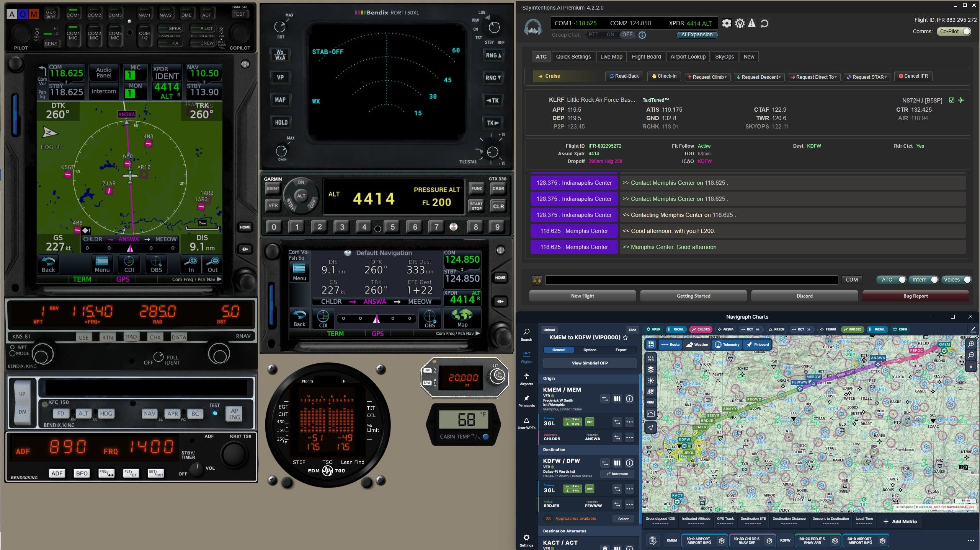Toggle the Voices switch
Screen dimensions: 980x550
pyautogui.click(x=956, y=280)
